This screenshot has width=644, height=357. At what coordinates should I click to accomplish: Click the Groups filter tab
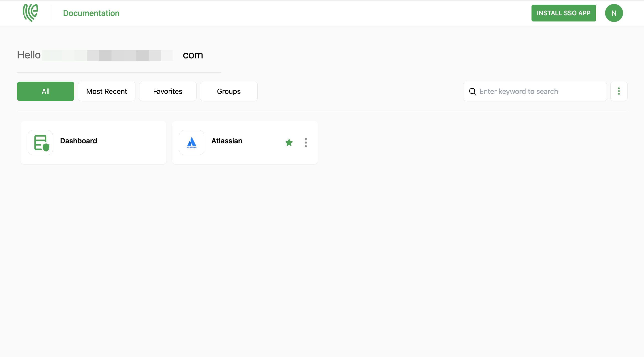[x=229, y=91]
